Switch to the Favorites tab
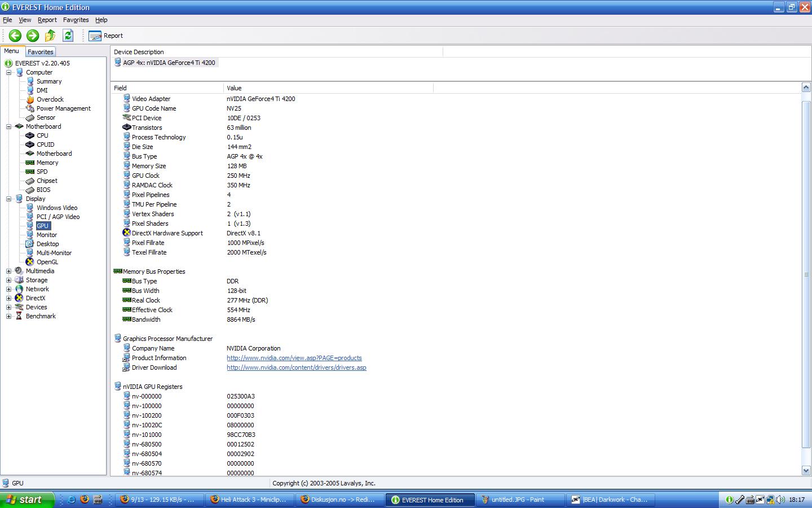This screenshot has width=812, height=508. point(41,51)
